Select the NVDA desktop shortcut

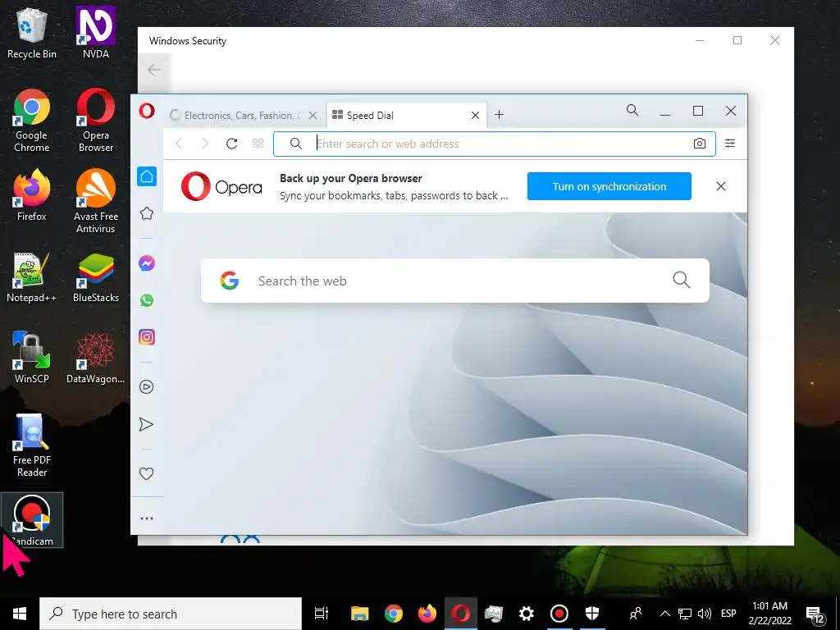click(96, 32)
